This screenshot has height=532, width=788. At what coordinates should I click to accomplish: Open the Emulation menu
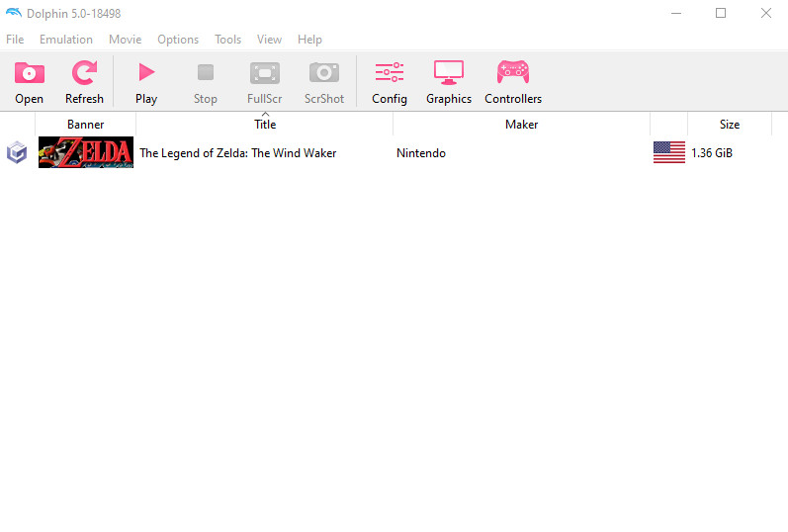pos(66,40)
